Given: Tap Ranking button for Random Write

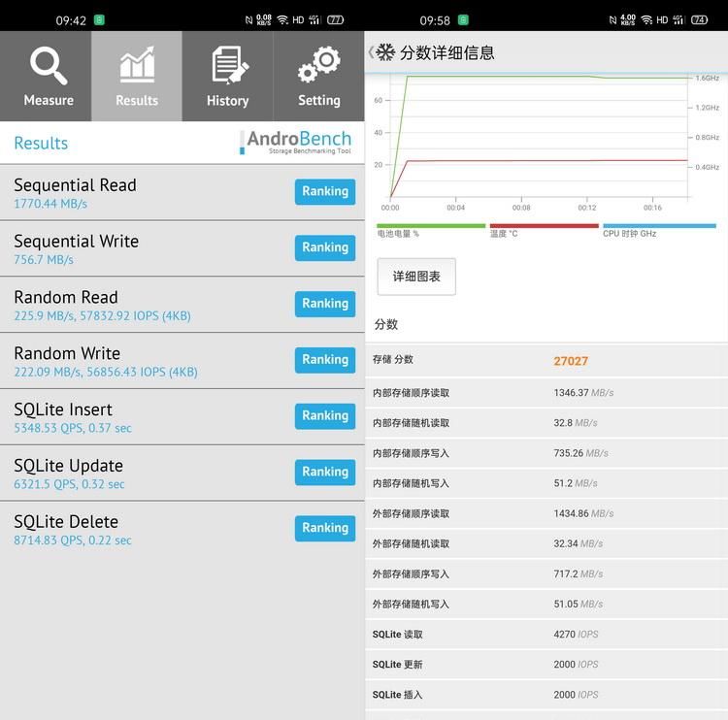Looking at the screenshot, I should (325, 360).
